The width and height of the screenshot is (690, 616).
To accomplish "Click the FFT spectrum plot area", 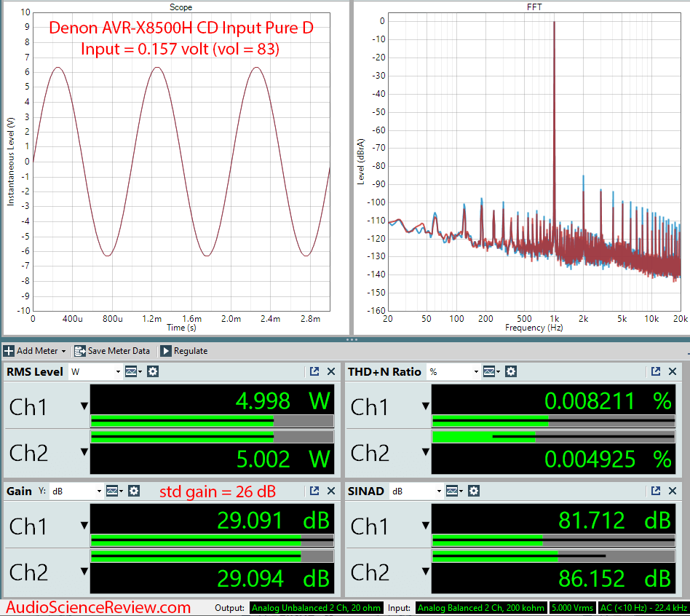I will [534, 162].
